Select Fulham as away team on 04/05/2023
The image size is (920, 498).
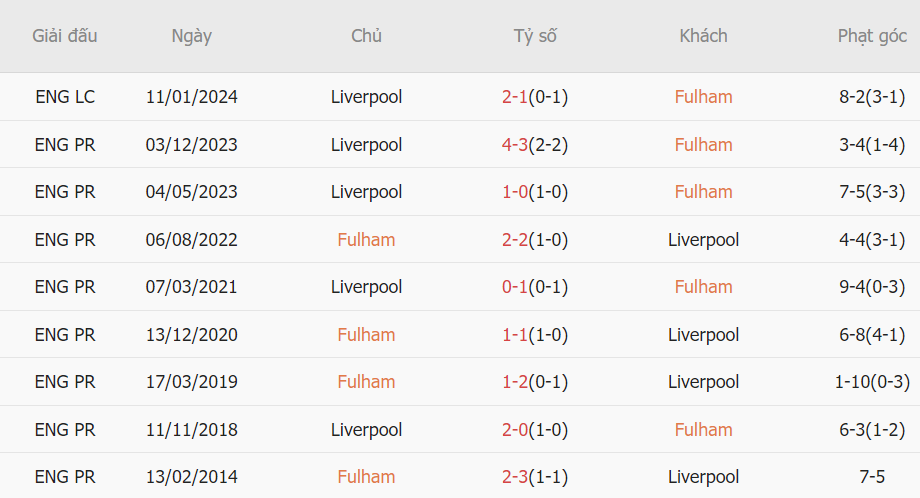click(703, 192)
